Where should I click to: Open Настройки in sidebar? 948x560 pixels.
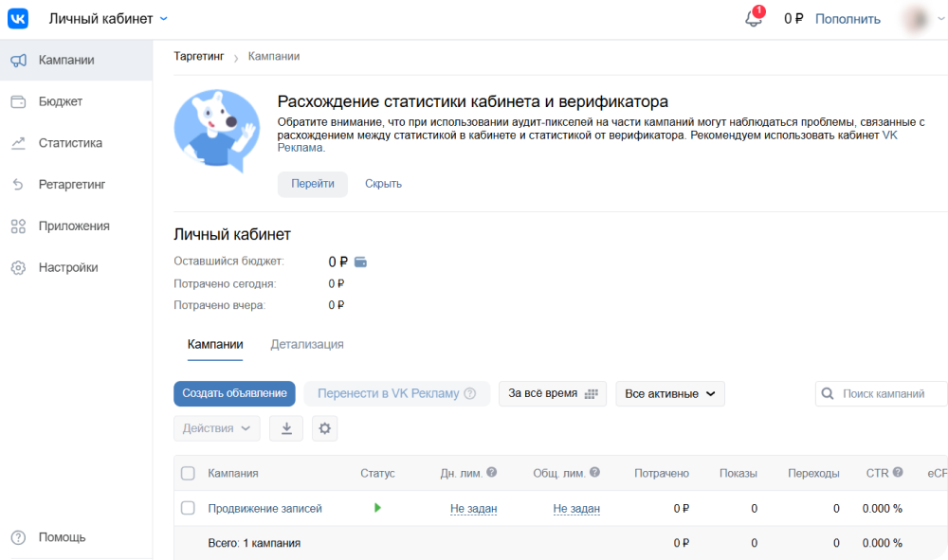(76, 267)
